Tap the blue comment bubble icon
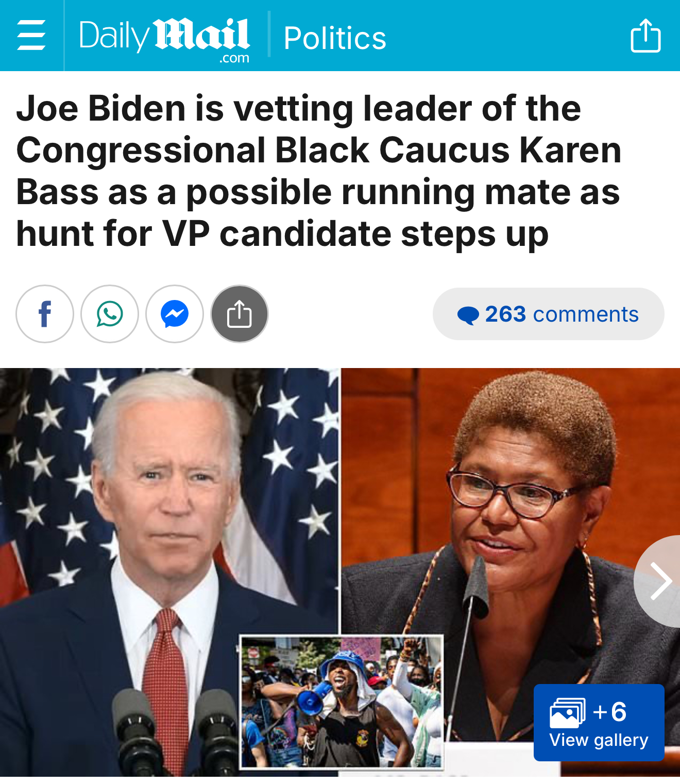The image size is (680, 784). click(468, 315)
